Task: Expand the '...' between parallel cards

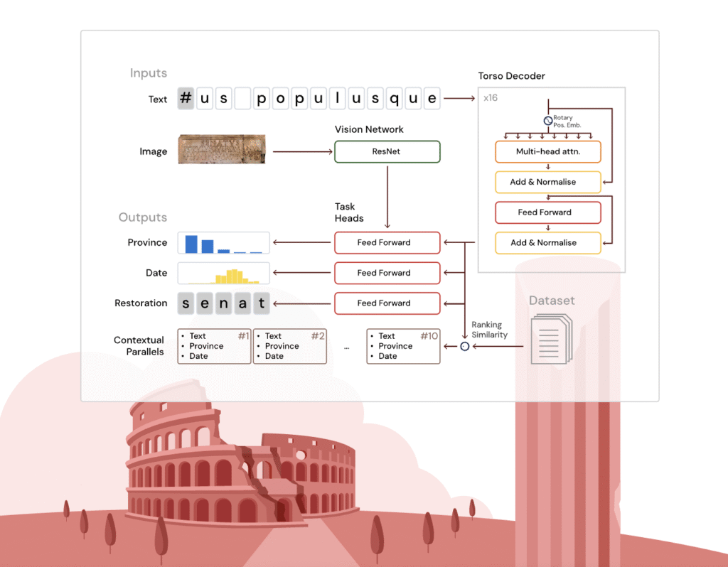Action: click(347, 346)
